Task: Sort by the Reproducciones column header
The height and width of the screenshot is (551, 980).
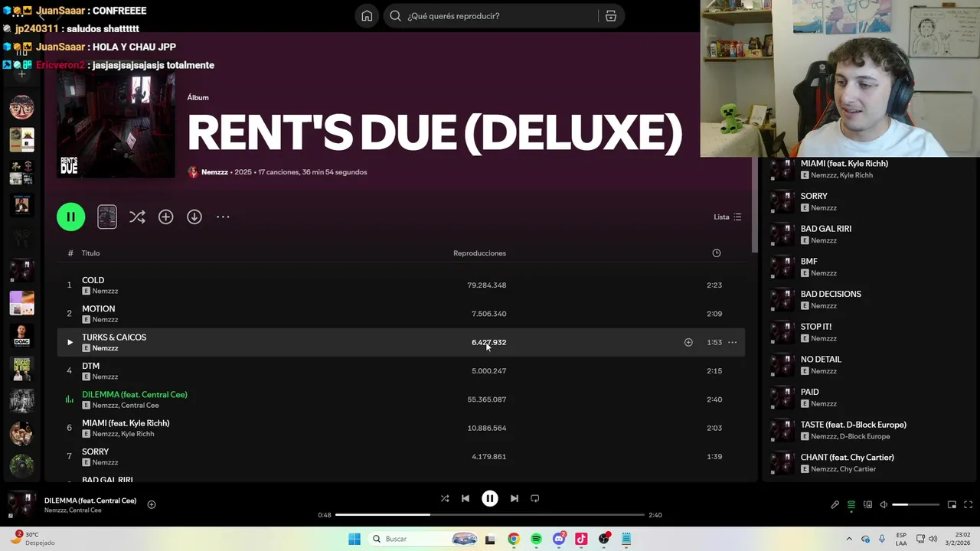Action: click(479, 253)
